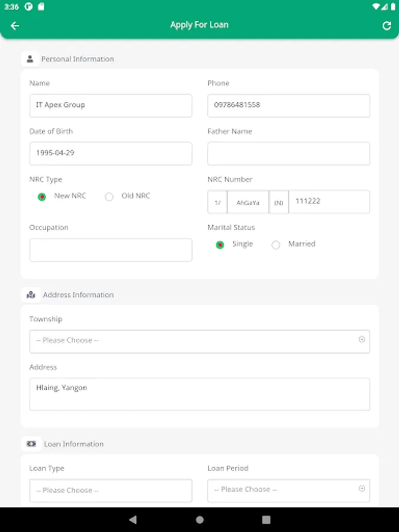Image resolution: width=399 pixels, height=532 pixels.
Task: Open the AhGaYa NRC township selector
Action: click(248, 202)
